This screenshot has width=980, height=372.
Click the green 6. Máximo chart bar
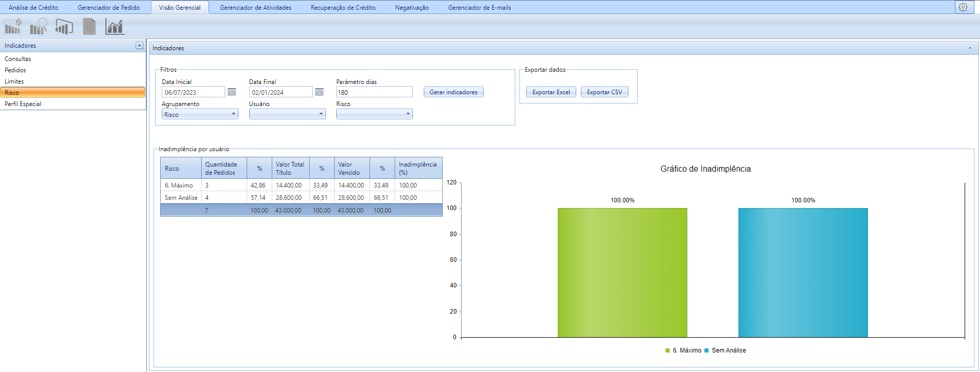coord(622,273)
